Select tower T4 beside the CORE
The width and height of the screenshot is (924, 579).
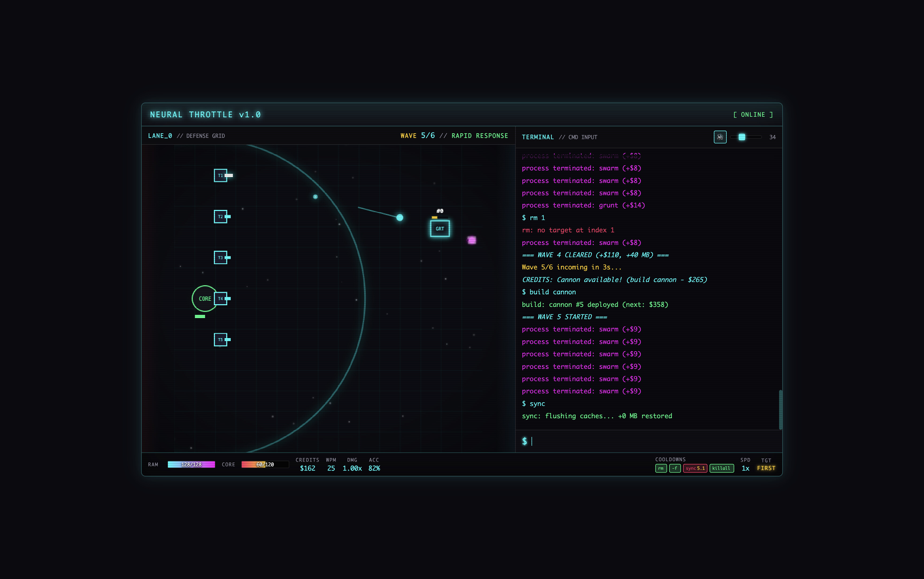point(221,298)
